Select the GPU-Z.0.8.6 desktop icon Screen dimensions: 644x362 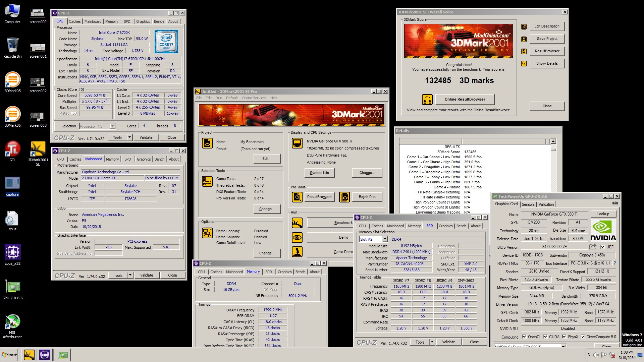12,290
